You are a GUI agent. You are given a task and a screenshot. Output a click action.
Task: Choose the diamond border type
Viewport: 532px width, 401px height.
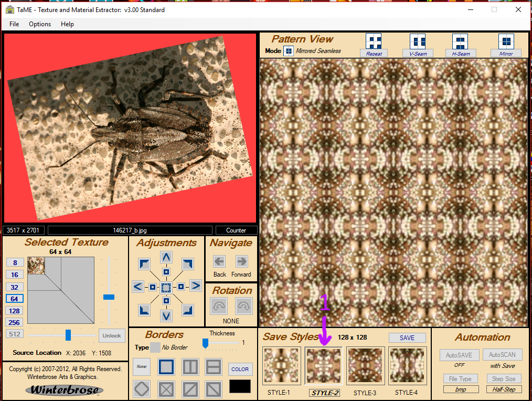(142, 389)
